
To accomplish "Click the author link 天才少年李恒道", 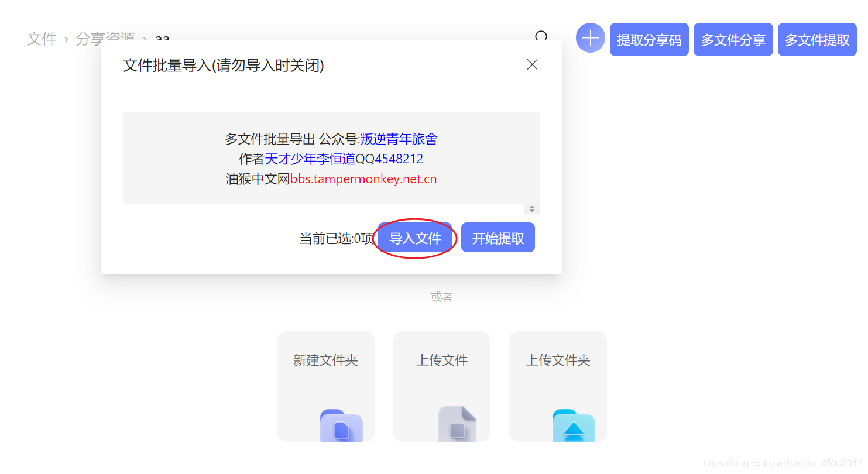I will pyautogui.click(x=310, y=159).
